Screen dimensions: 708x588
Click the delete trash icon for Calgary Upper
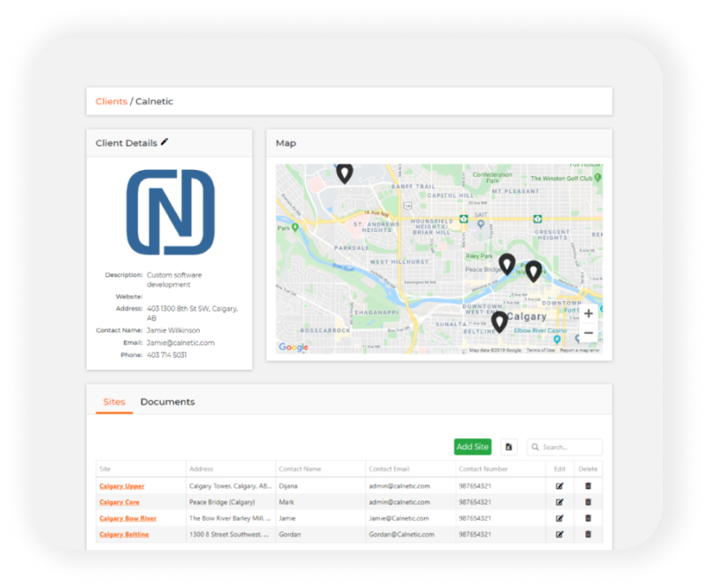point(587,486)
